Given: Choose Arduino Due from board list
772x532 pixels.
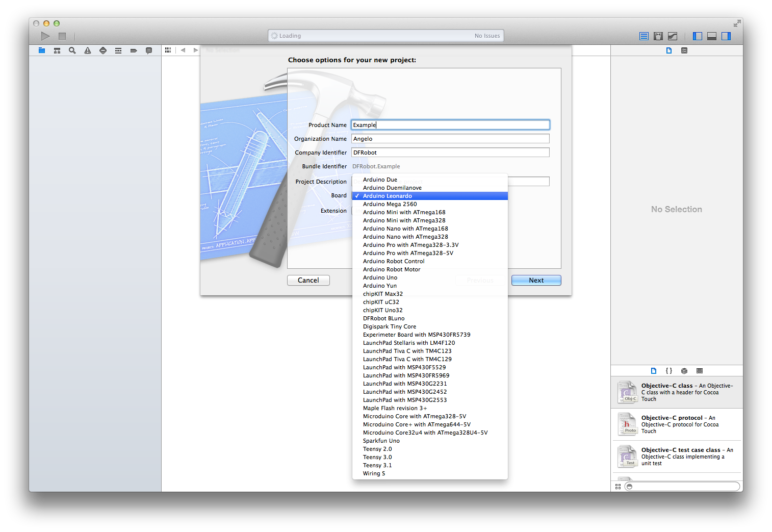Looking at the screenshot, I should point(430,180).
